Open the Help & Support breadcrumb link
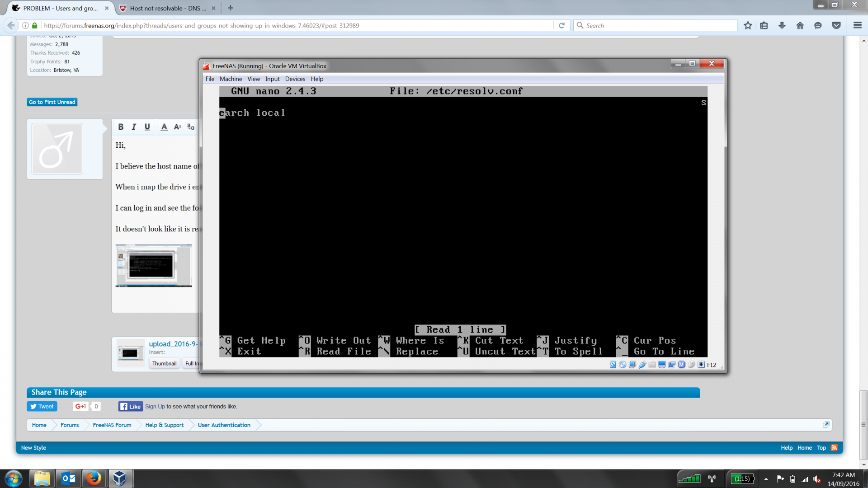 (x=165, y=425)
